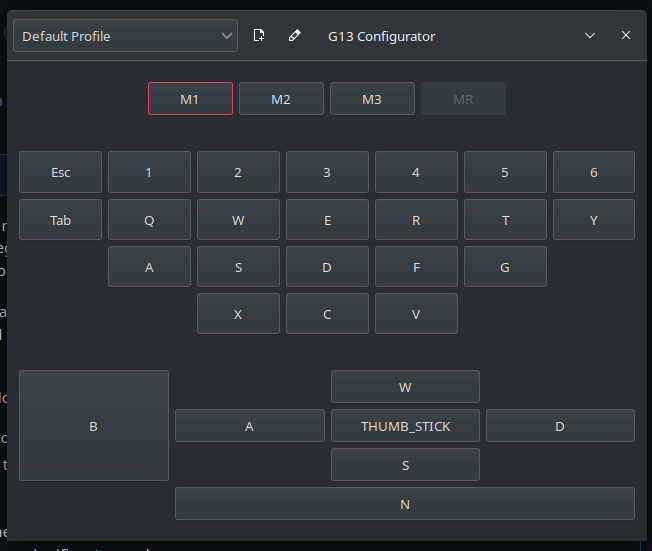652x551 pixels.
Task: Open the Default Profile dropdown
Action: [x=125, y=36]
